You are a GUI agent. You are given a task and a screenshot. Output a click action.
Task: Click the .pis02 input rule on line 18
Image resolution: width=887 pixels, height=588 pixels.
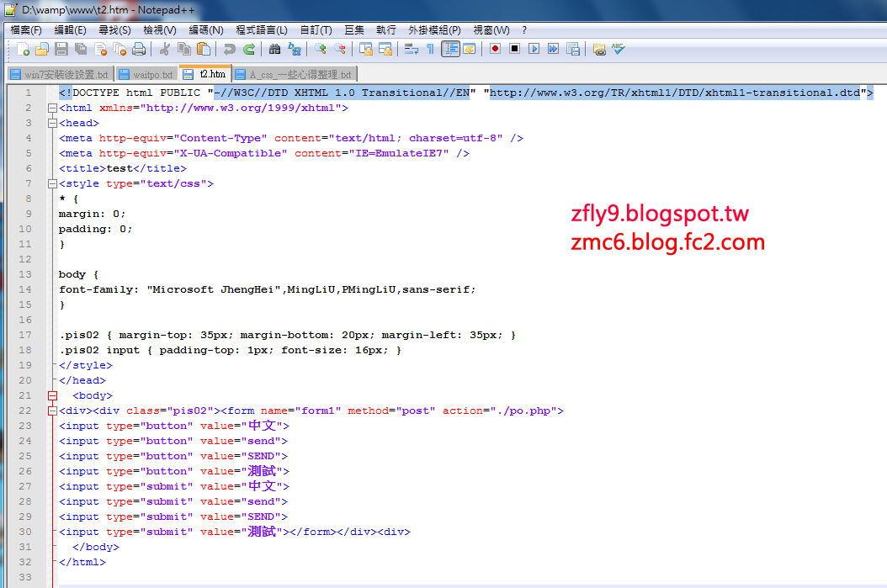point(231,351)
